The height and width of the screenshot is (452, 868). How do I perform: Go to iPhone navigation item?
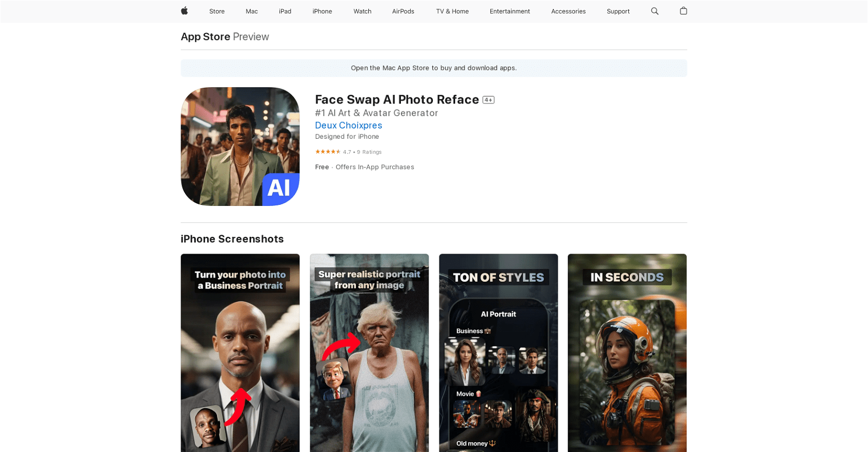(322, 11)
